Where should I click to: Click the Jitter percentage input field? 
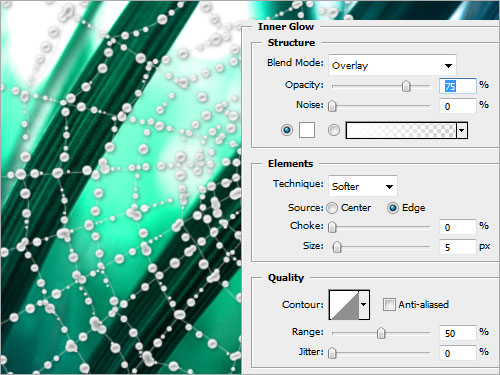(458, 353)
